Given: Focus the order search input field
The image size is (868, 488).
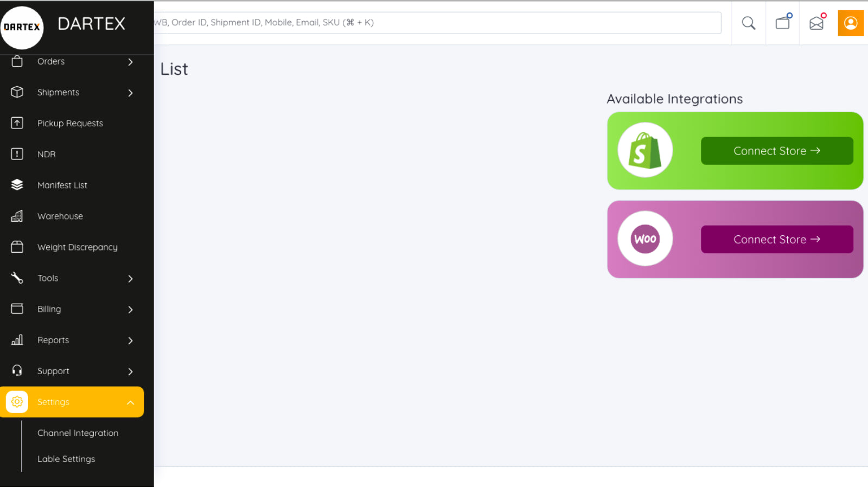Looking at the screenshot, I should pyautogui.click(x=437, y=23).
